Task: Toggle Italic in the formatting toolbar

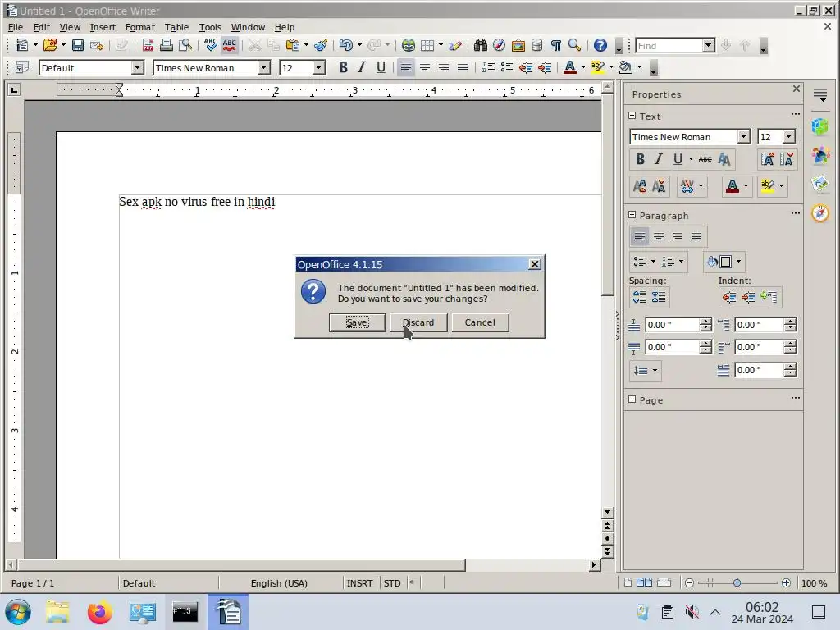Action: click(362, 67)
